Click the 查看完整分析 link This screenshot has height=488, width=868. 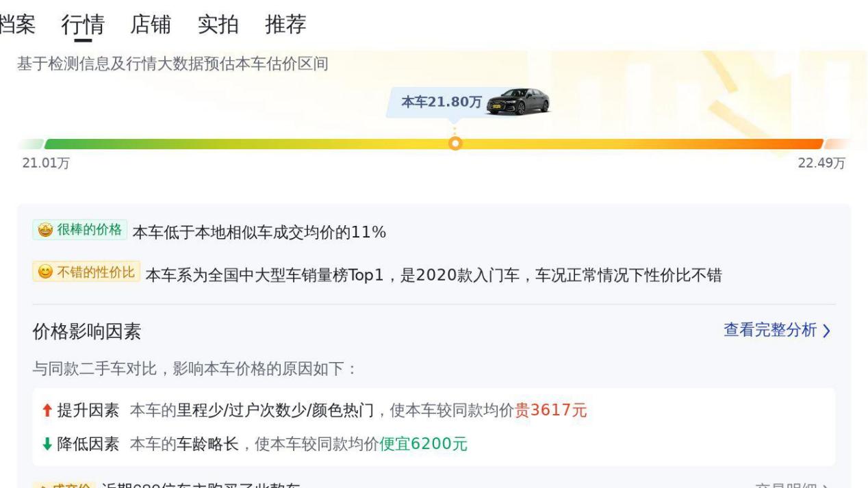pyautogui.click(x=770, y=331)
